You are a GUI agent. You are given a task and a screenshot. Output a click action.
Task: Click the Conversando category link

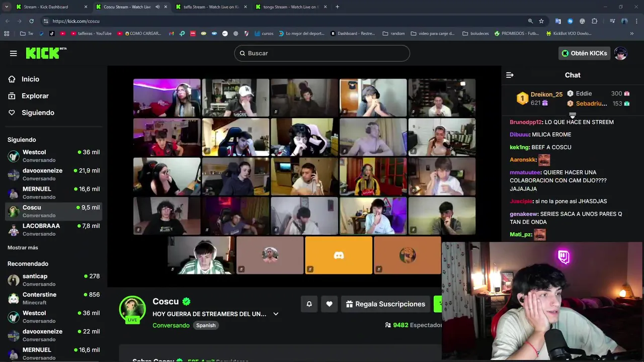[x=171, y=325]
